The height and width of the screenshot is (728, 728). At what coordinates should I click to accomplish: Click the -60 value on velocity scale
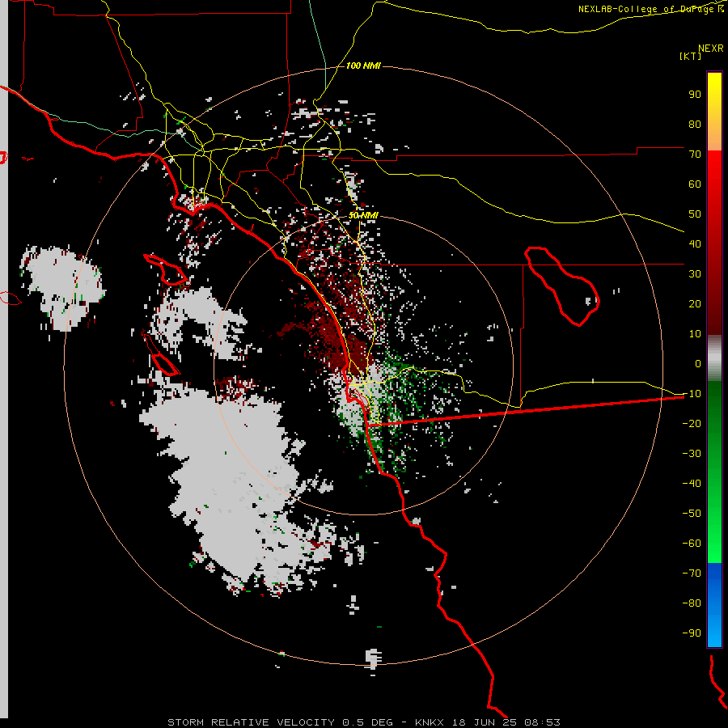point(692,544)
